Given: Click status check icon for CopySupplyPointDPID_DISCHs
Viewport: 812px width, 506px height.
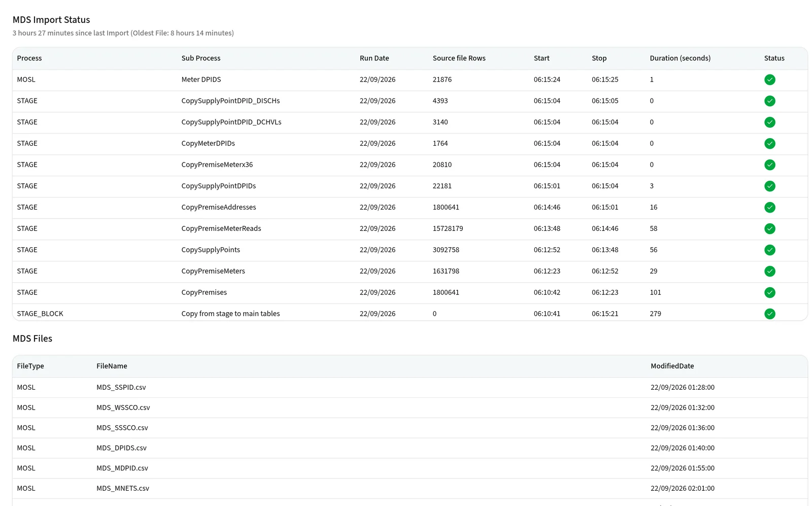Looking at the screenshot, I should click(x=770, y=101).
